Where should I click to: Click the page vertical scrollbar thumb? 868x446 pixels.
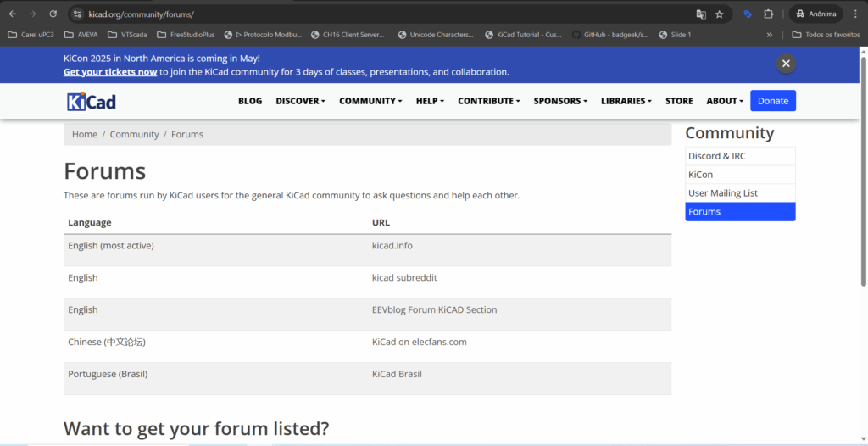pyautogui.click(x=864, y=172)
